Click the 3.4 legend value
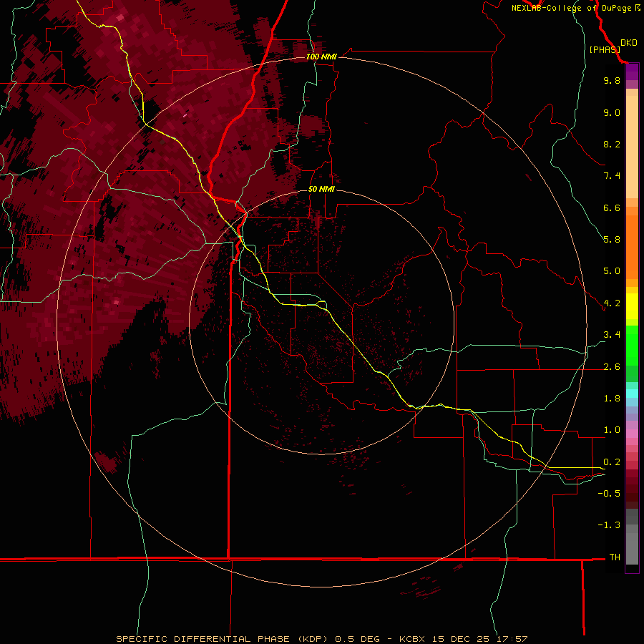This screenshot has height=644, width=644. pyautogui.click(x=612, y=335)
